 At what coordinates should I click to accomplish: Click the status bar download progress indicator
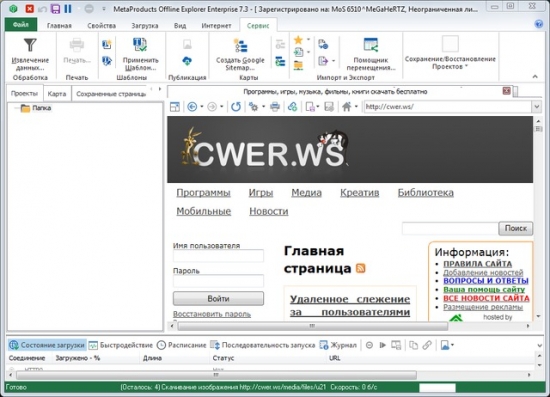[x=437, y=387]
